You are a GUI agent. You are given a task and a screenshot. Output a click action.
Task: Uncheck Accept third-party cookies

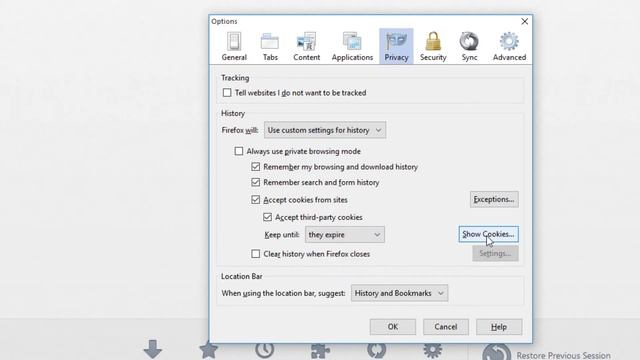pos(267,217)
